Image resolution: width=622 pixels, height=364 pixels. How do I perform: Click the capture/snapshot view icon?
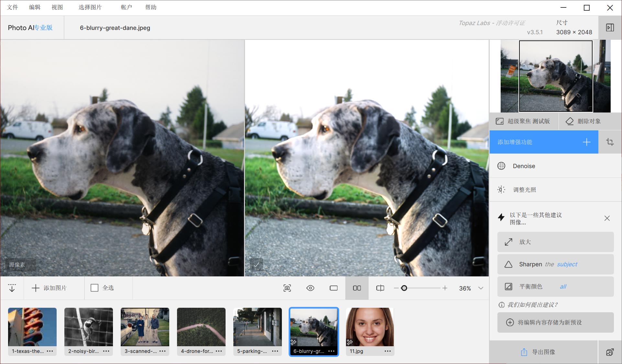287,288
